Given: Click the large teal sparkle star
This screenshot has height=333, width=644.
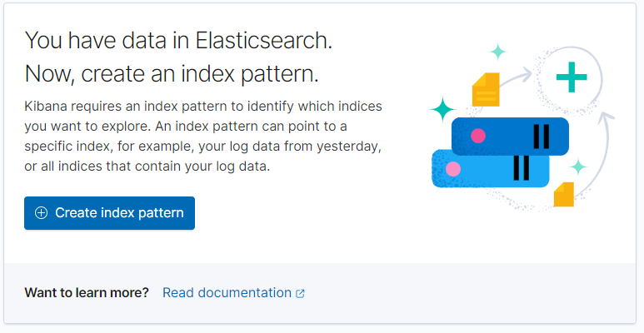Looking at the screenshot, I should pos(442,108).
